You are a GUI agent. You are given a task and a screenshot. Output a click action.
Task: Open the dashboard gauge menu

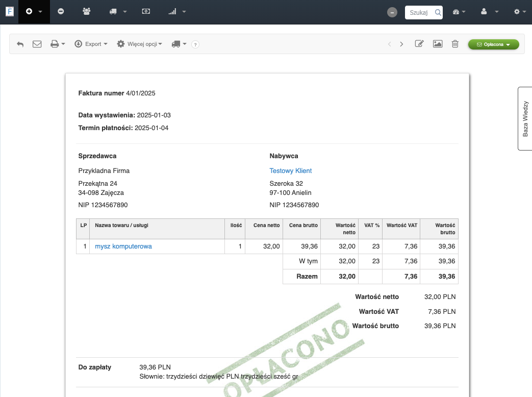pyautogui.click(x=459, y=12)
